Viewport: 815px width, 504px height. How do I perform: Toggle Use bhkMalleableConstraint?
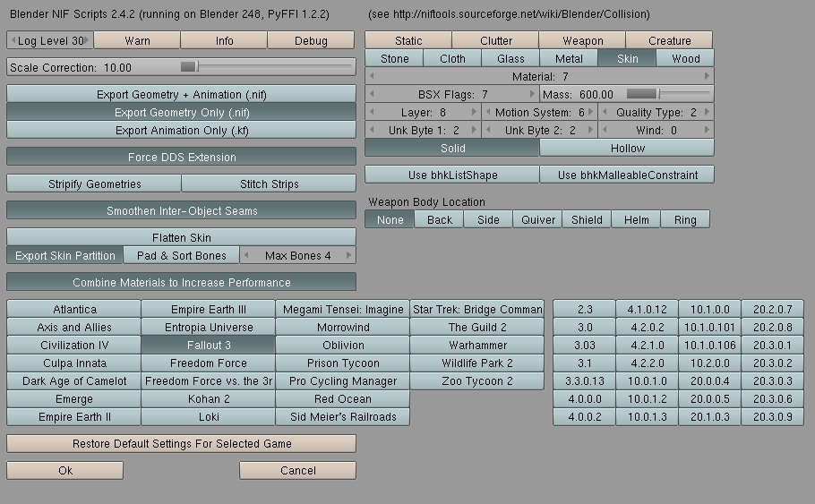[627, 175]
